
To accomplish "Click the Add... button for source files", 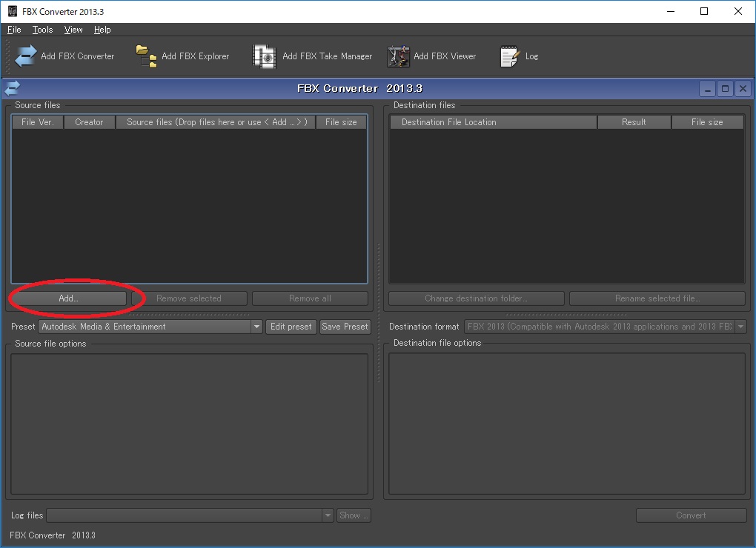I will pyautogui.click(x=68, y=298).
